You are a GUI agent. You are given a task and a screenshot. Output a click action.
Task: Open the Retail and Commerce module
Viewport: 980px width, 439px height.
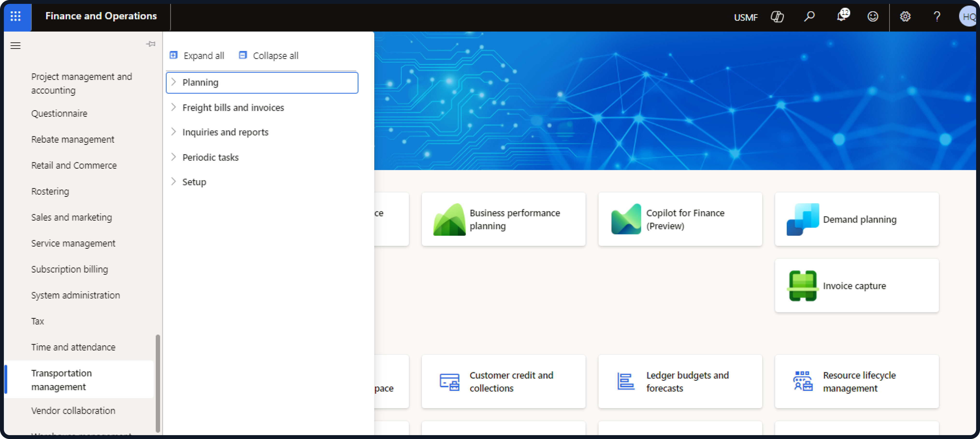(74, 165)
